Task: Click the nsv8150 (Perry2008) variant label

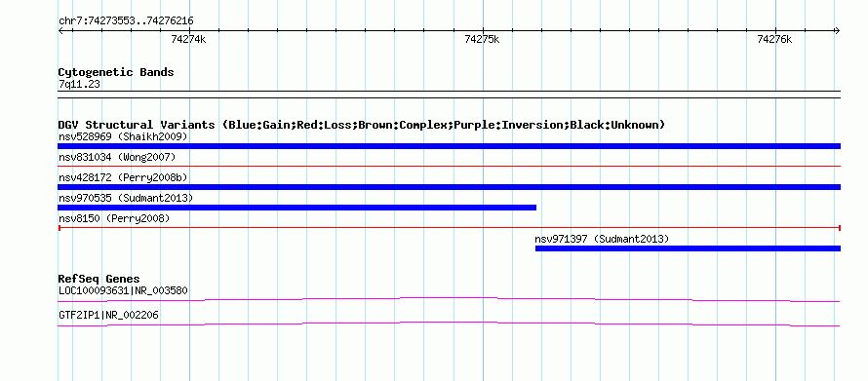Action: (x=114, y=218)
